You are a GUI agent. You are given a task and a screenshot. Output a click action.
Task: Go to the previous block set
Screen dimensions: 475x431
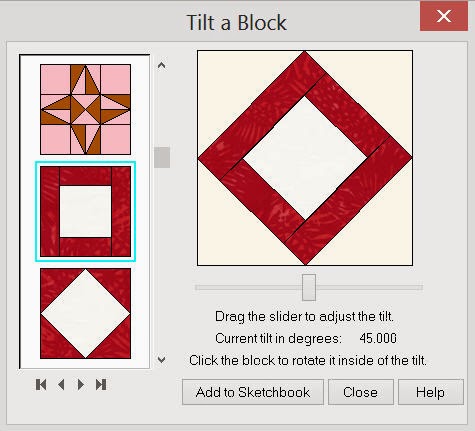61,385
